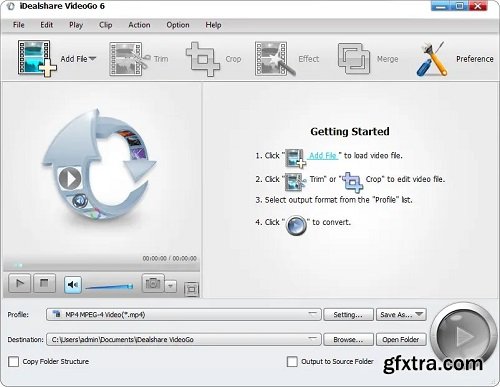
Task: Take a snapshot with the camera icon
Action: pyautogui.click(x=153, y=283)
